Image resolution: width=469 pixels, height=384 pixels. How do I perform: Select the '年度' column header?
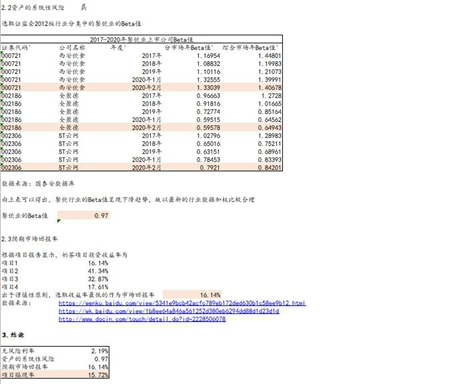[118, 48]
